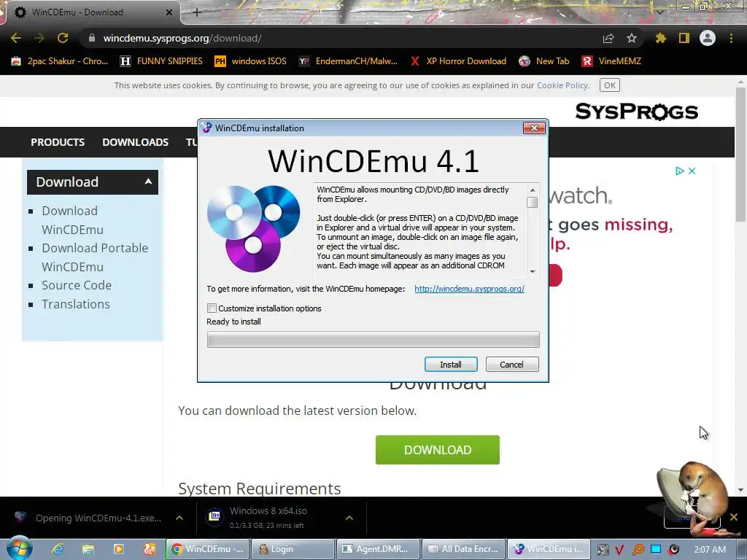Close the WinCDEmu installation dialog
747x560 pixels.
point(534,128)
